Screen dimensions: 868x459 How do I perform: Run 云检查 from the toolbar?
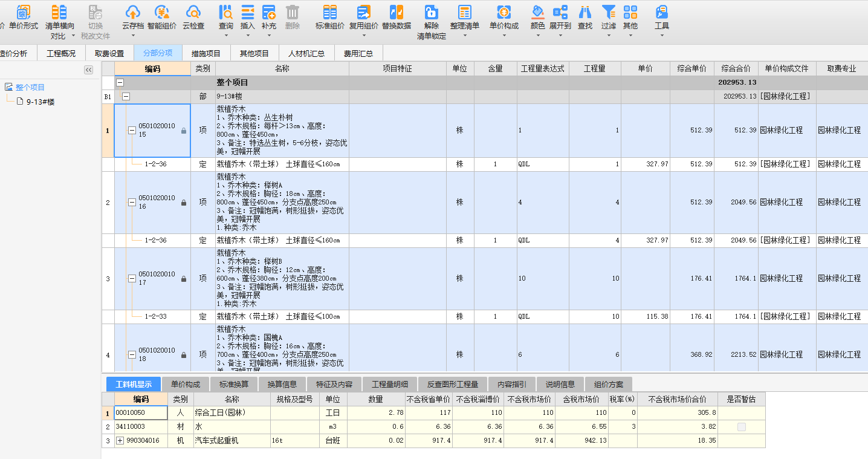[193, 11]
